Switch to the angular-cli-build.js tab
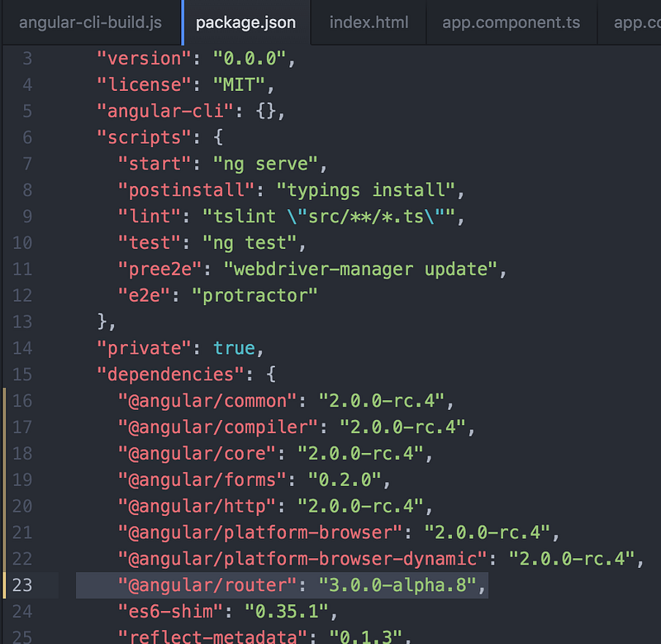 (90, 22)
